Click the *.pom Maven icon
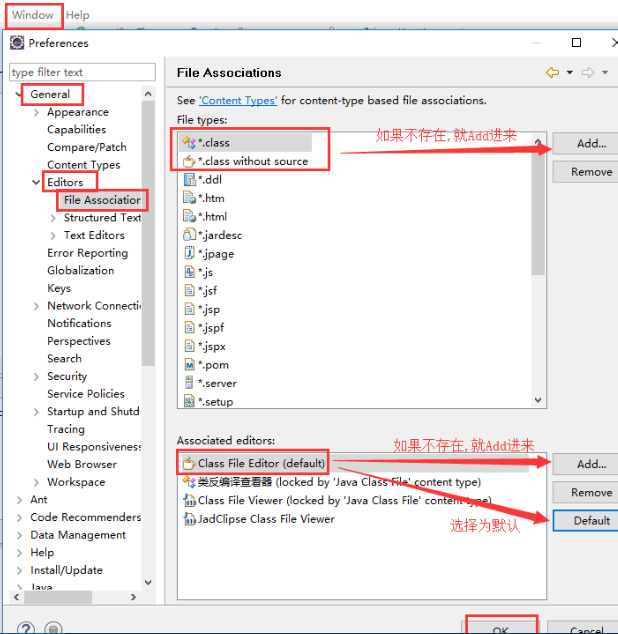Image resolution: width=618 pixels, height=634 pixels. point(189,365)
